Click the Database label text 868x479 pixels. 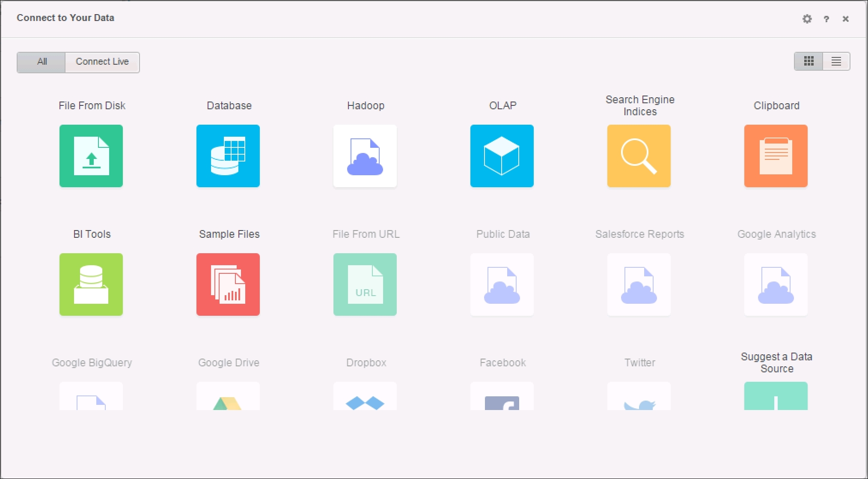click(229, 106)
